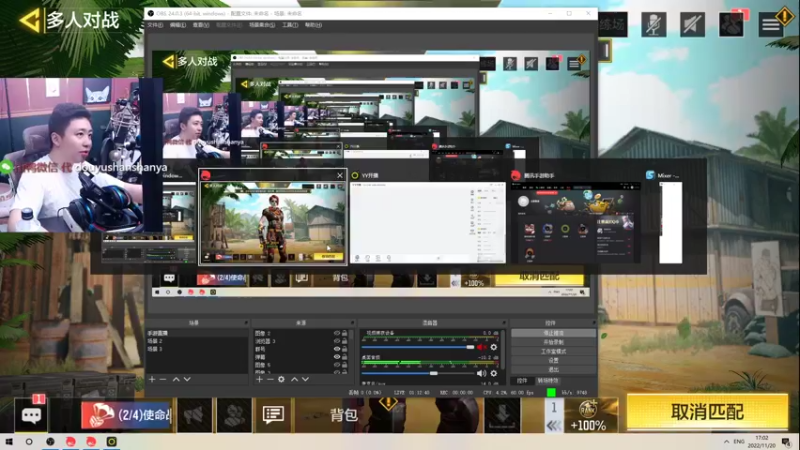
Task: Toggle the muted speaker icon in game
Action: pyautogui.click(x=692, y=24)
